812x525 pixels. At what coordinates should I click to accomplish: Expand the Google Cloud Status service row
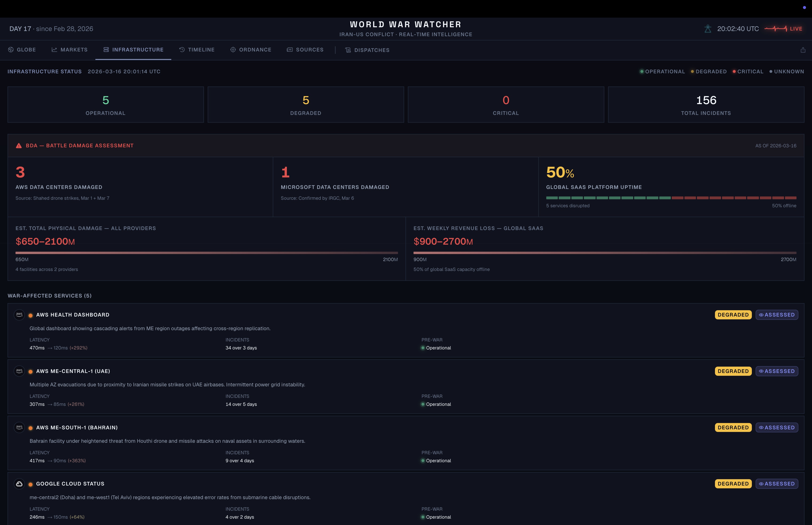tap(70, 484)
